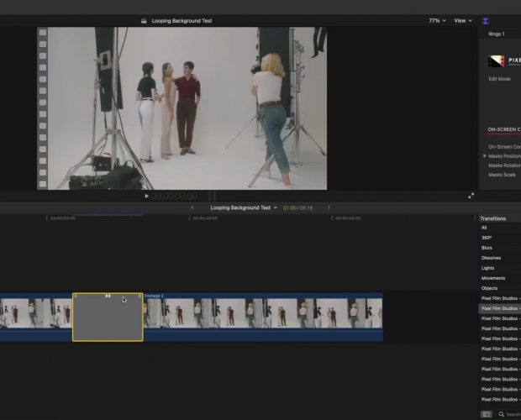Click the viewer image of the photo shoot
Viewport: 521px width, 420px height.
pyautogui.click(x=182, y=108)
